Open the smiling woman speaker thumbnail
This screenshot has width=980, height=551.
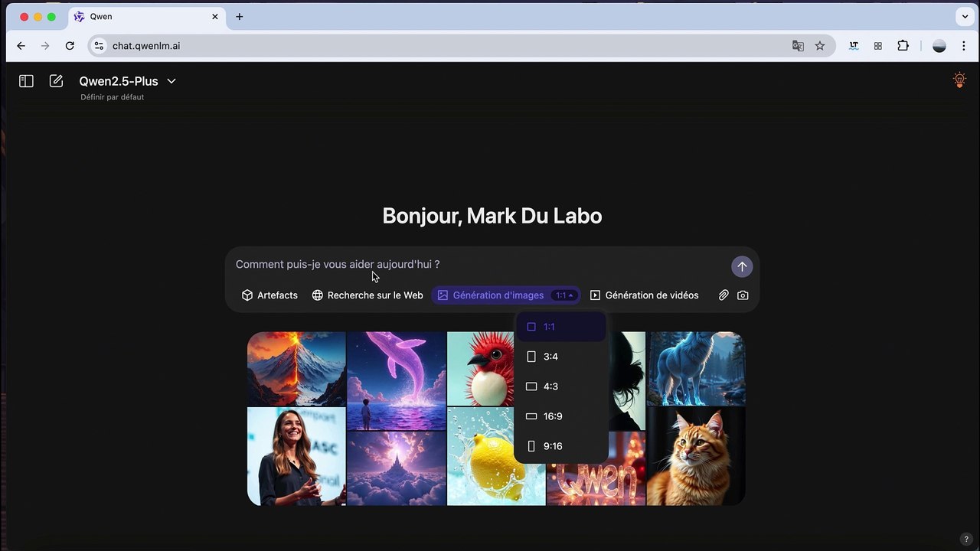coord(296,456)
